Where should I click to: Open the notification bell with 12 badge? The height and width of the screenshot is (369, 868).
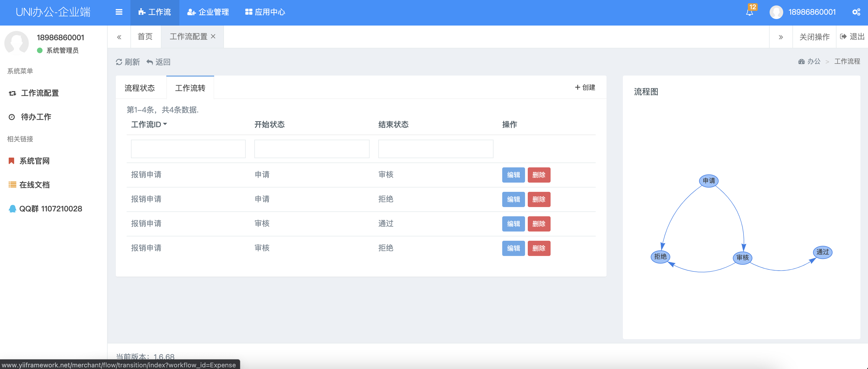(x=750, y=12)
